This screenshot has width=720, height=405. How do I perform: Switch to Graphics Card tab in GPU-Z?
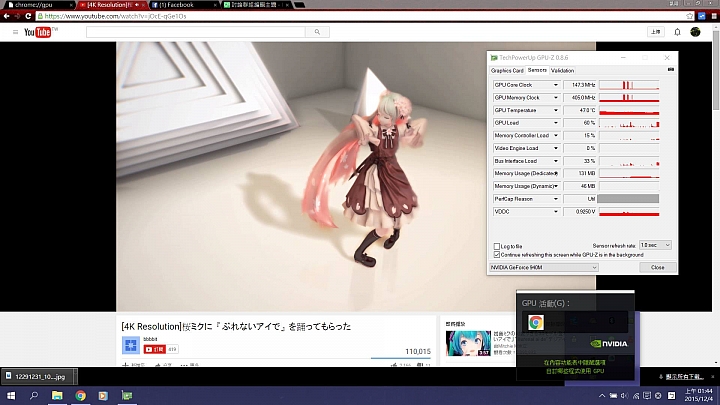[507, 71]
